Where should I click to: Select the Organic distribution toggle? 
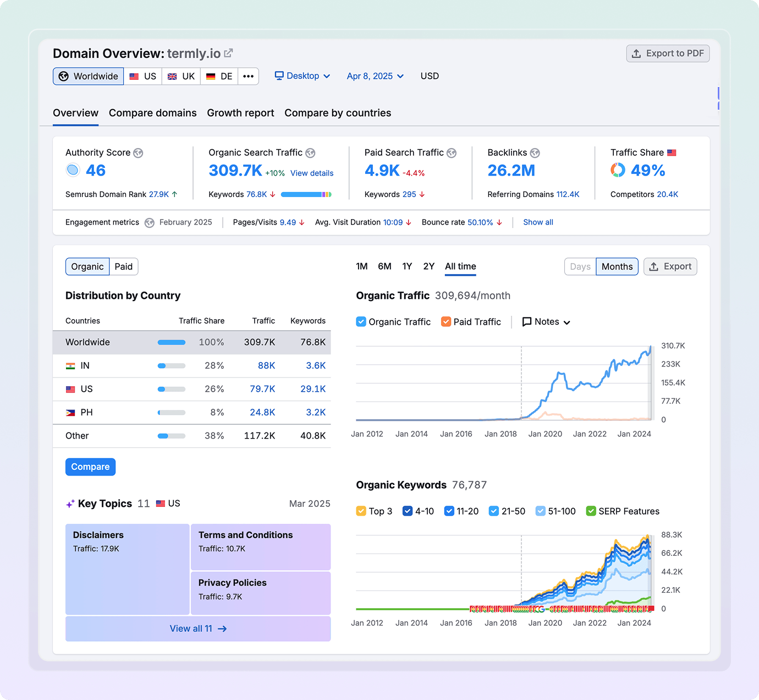tap(87, 267)
